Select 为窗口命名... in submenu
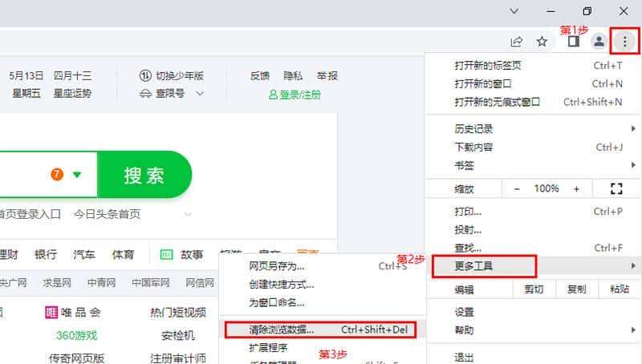Image resolution: width=642 pixels, height=364 pixels. point(323,303)
